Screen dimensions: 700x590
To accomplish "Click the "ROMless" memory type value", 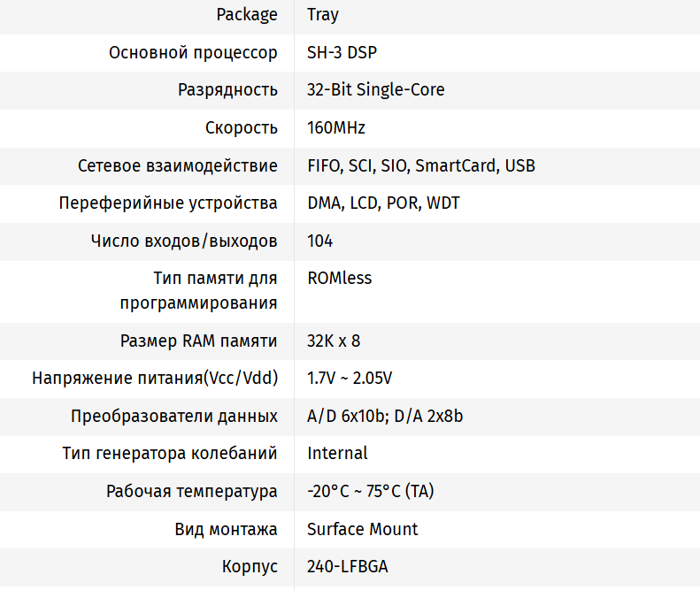I will [x=340, y=279].
